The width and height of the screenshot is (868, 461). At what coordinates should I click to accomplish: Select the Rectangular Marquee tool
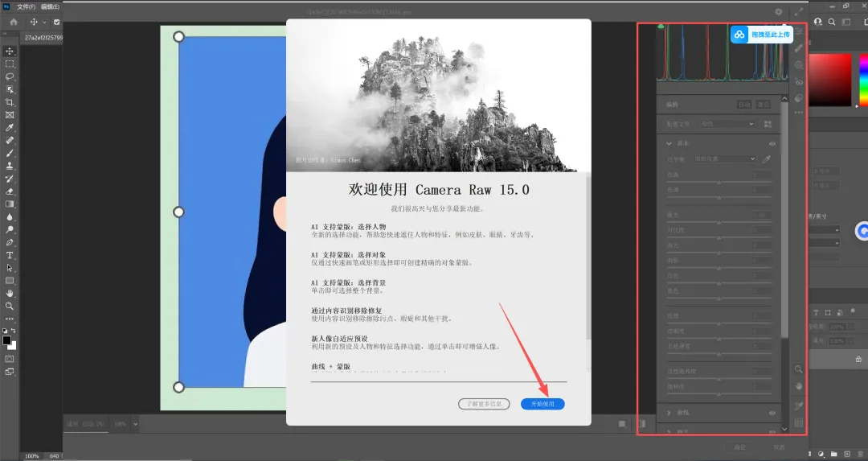(x=10, y=64)
